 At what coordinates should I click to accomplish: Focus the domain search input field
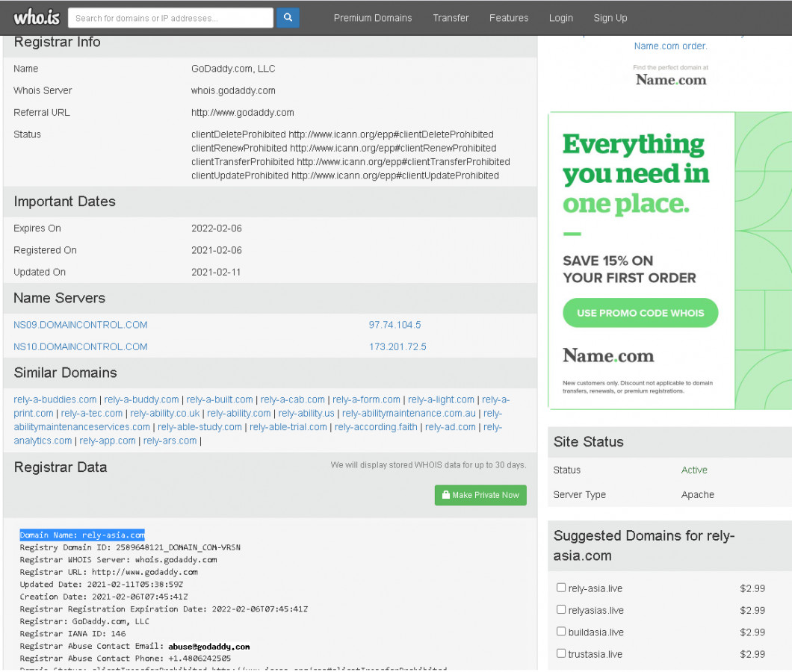pos(170,18)
